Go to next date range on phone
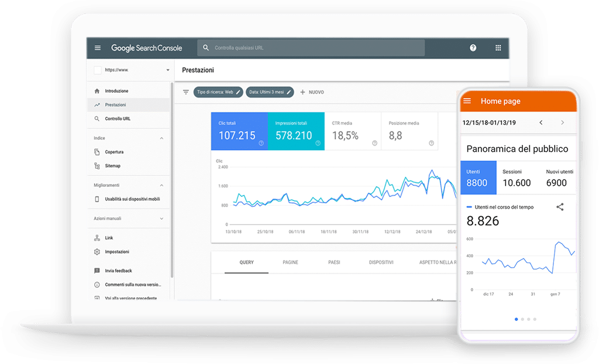Viewport: 599px width, 364px height. pyautogui.click(x=562, y=123)
